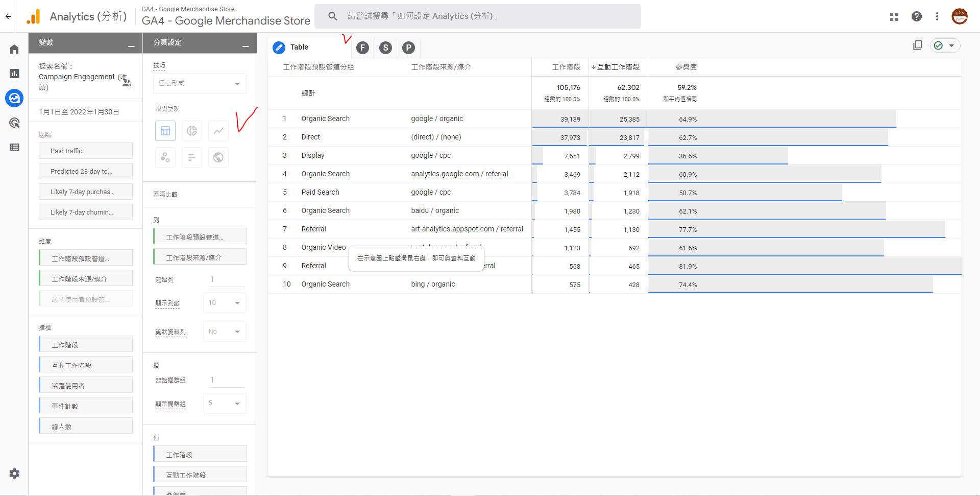The image size is (980, 496).
Task: Select the Likely 7-day churning segment
Action: pos(86,212)
